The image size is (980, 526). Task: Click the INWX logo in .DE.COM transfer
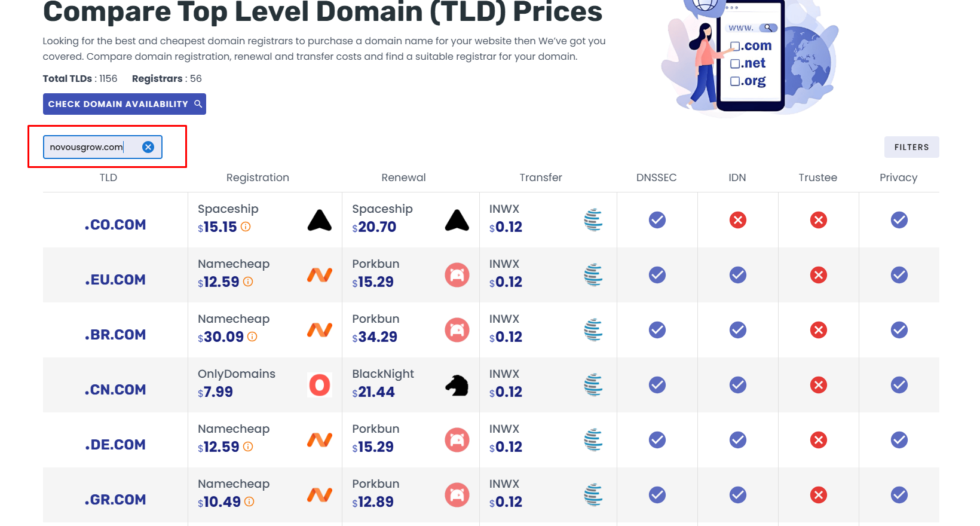(593, 440)
